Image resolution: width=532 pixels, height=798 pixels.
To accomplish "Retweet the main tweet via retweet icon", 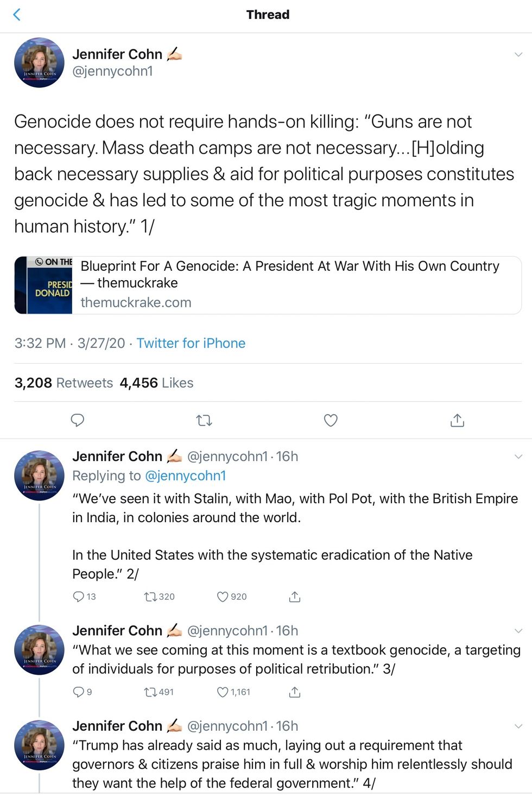I will click(x=204, y=420).
